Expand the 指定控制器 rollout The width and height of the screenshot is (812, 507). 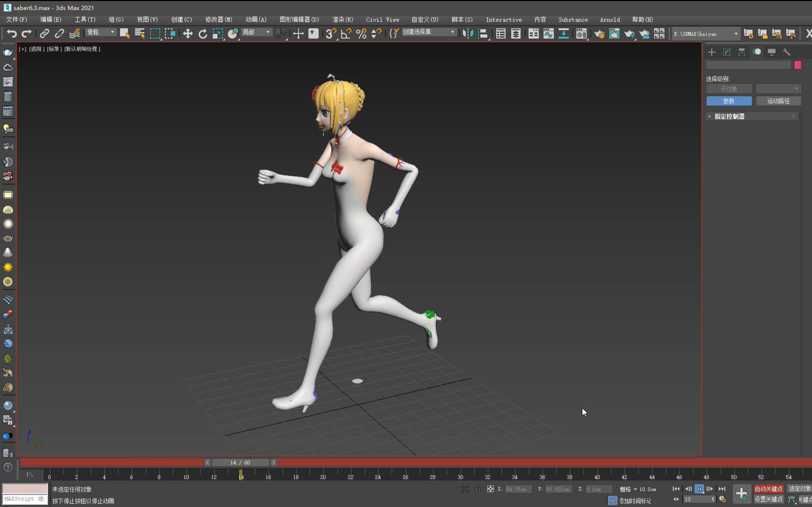tap(752, 116)
